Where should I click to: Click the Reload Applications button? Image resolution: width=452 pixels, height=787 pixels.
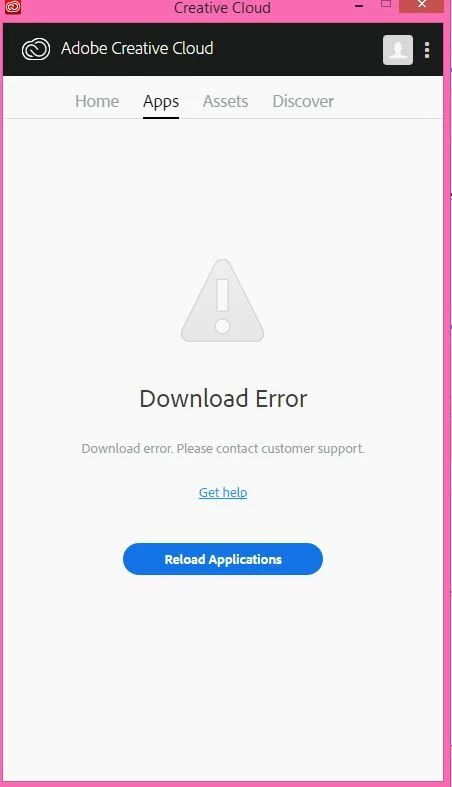223,559
